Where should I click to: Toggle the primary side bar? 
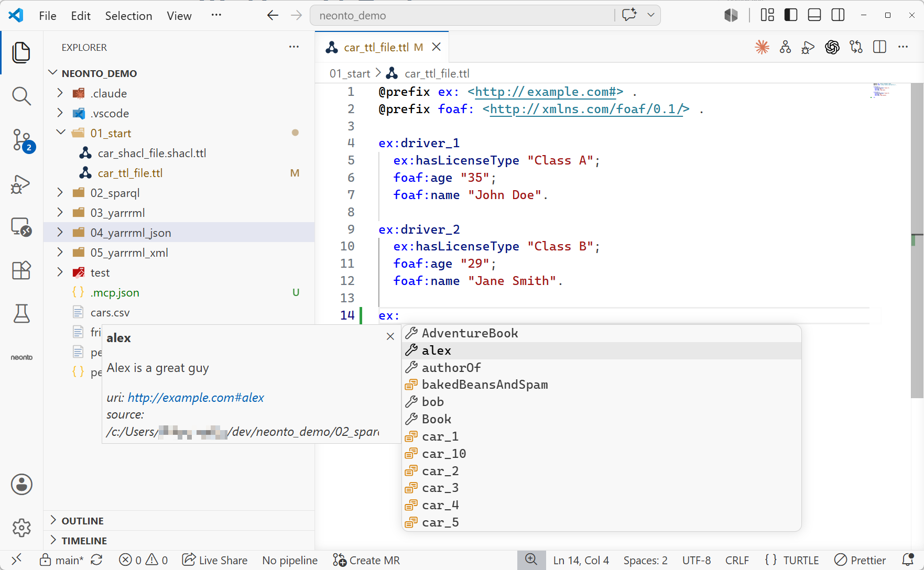pos(791,15)
